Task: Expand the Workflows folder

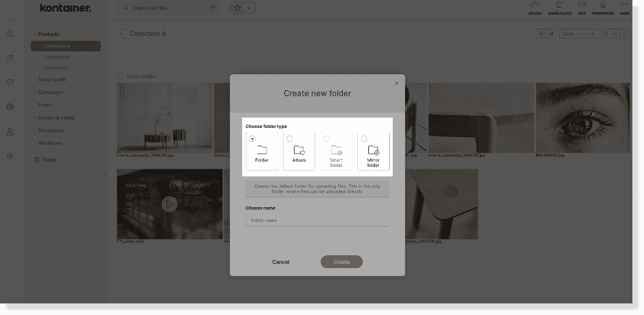Action: [35, 143]
